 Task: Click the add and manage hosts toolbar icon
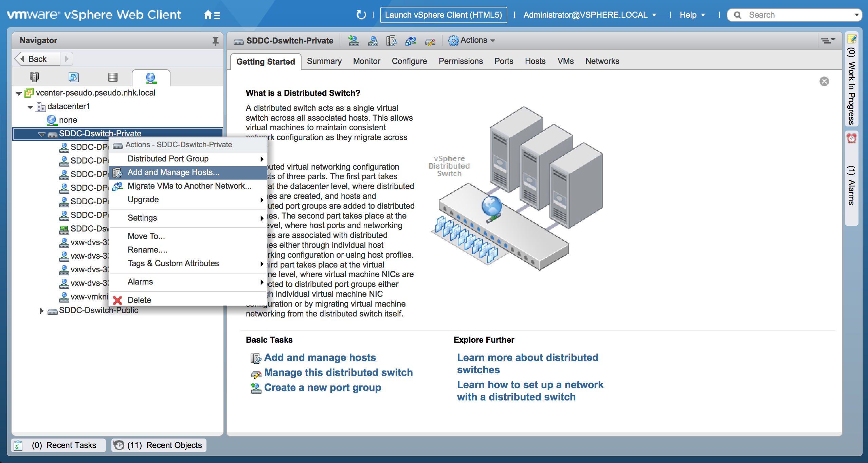392,41
